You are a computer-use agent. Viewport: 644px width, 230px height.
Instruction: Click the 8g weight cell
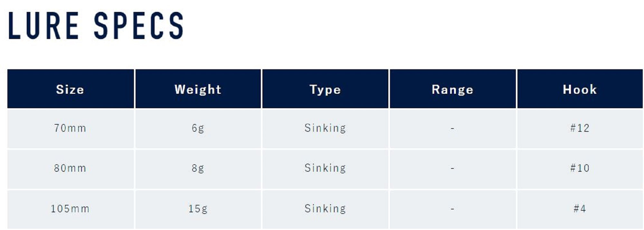[198, 168]
